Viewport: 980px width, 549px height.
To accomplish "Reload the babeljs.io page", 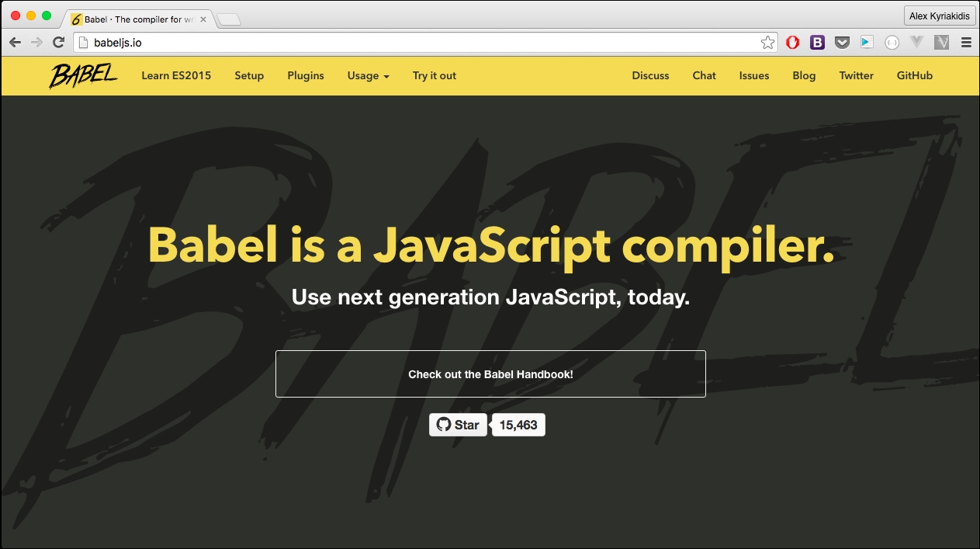I will (58, 43).
